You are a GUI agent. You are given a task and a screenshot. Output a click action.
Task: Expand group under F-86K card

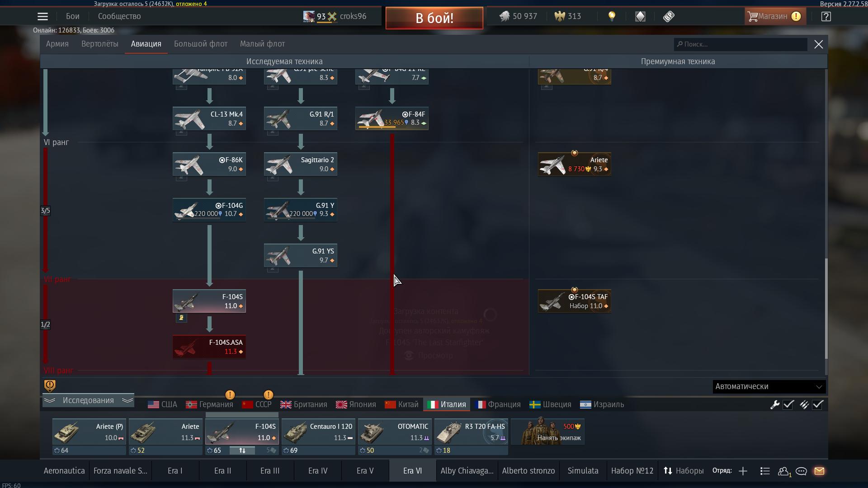tap(181, 178)
